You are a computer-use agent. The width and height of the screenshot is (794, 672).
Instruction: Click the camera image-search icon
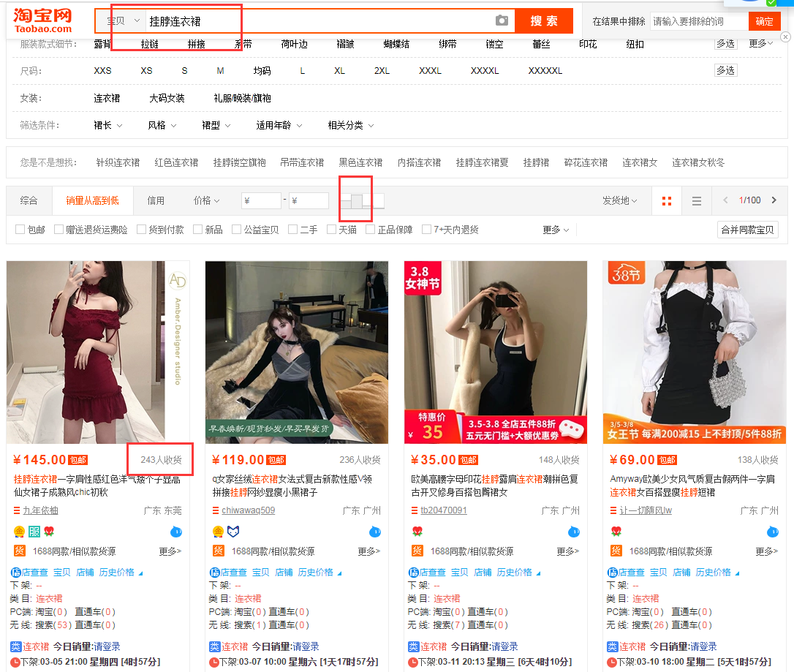point(502,20)
